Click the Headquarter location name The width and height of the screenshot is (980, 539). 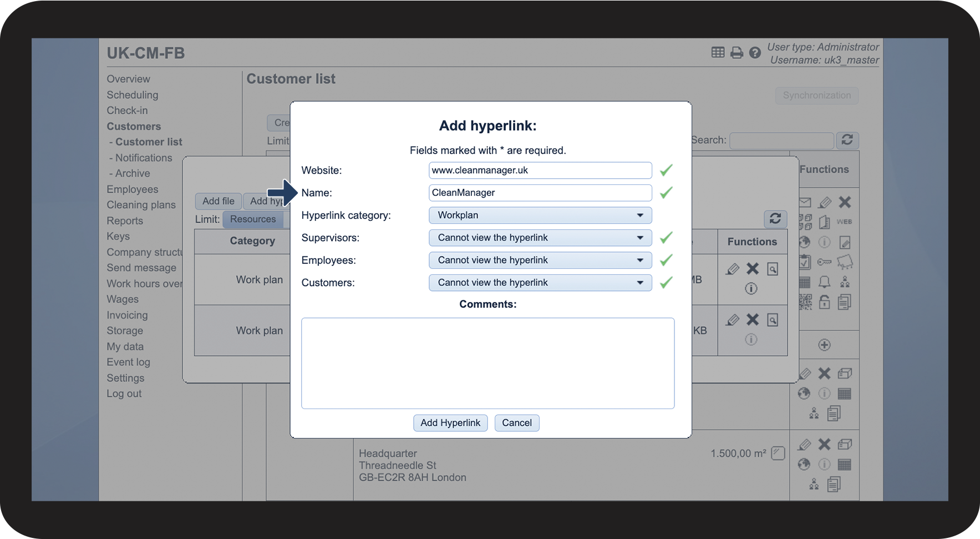pos(388,454)
